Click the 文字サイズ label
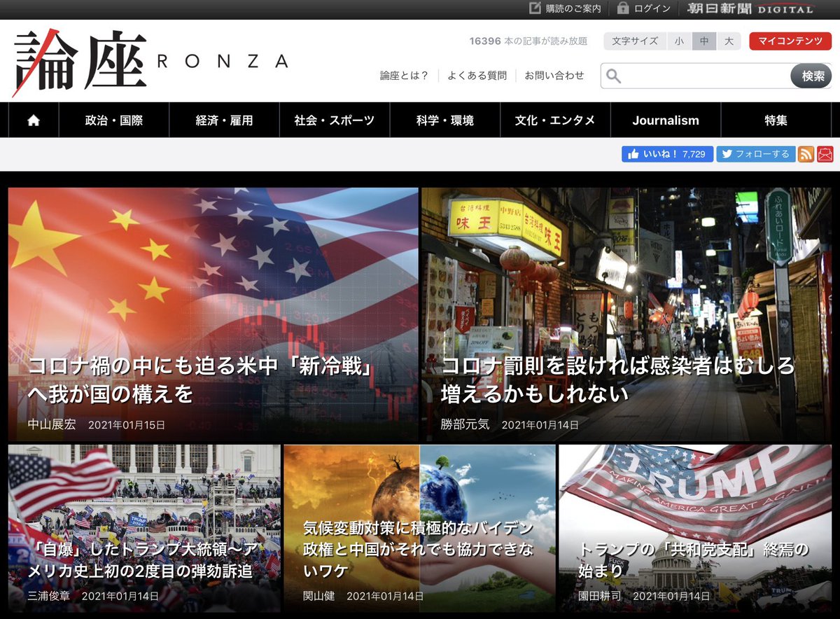The height and width of the screenshot is (619, 840). 635,41
